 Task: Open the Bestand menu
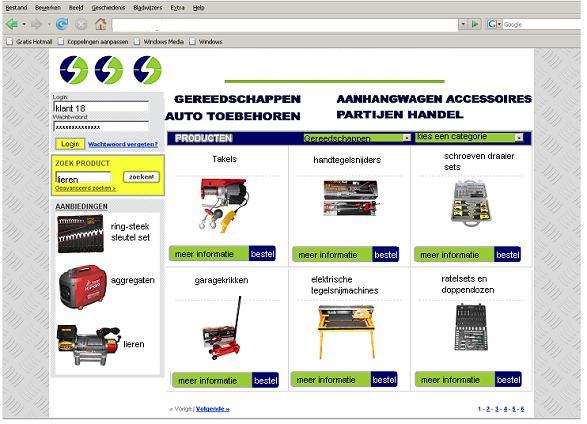[x=16, y=7]
